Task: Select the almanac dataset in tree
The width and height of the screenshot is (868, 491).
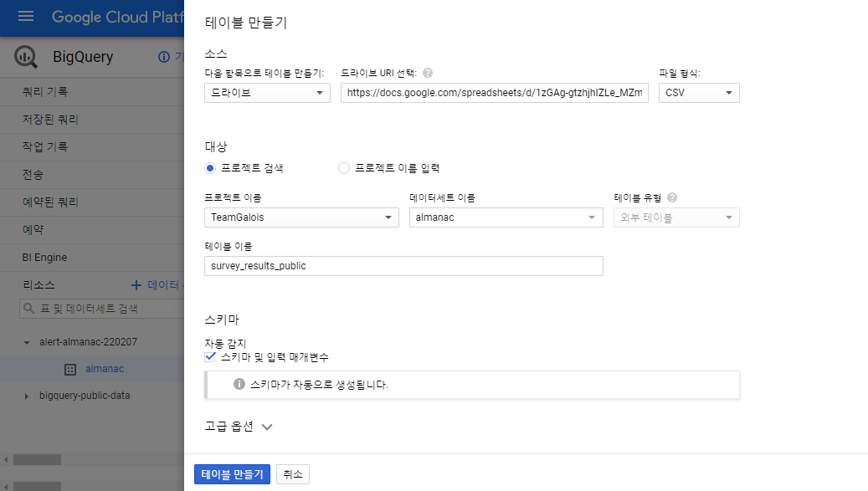Action: 104,369
